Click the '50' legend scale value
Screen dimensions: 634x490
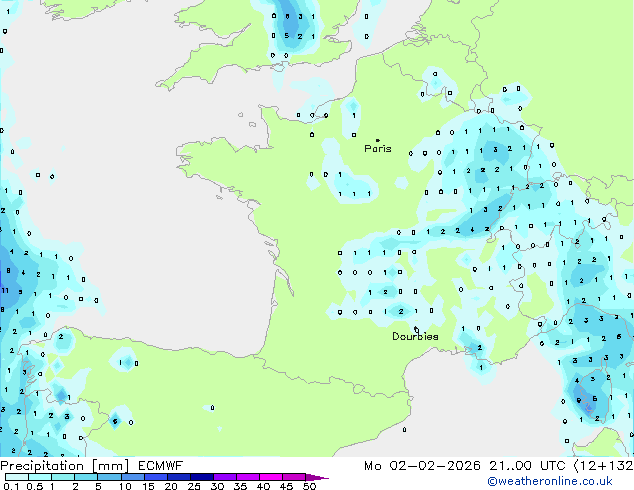(x=309, y=486)
